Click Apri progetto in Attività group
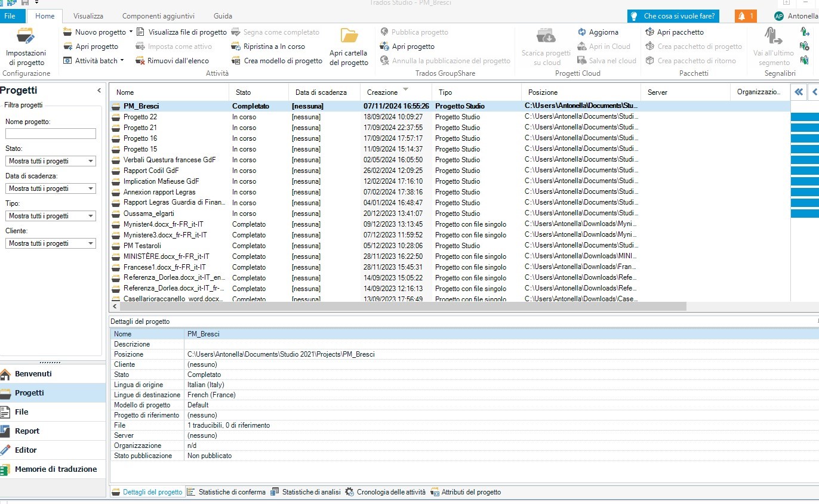 [x=91, y=47]
